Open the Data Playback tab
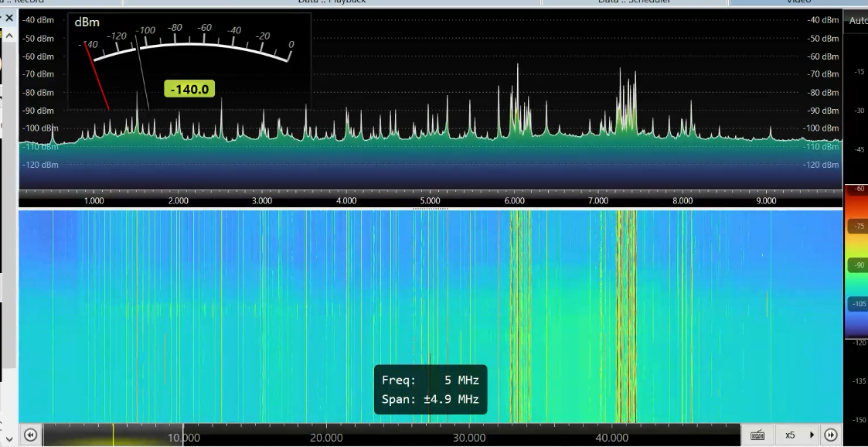Image resolution: width=868 pixels, height=447 pixels. [x=332, y=2]
